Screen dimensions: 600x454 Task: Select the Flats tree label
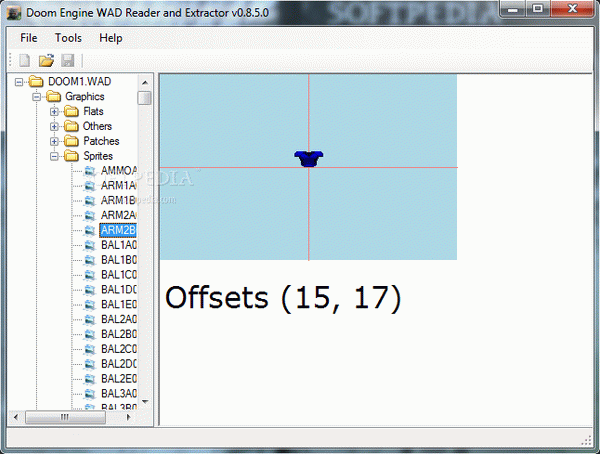coord(93,111)
